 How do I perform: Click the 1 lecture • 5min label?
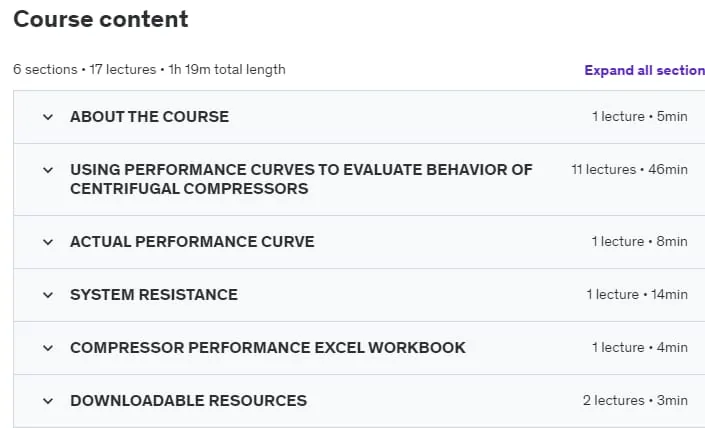pyautogui.click(x=639, y=116)
